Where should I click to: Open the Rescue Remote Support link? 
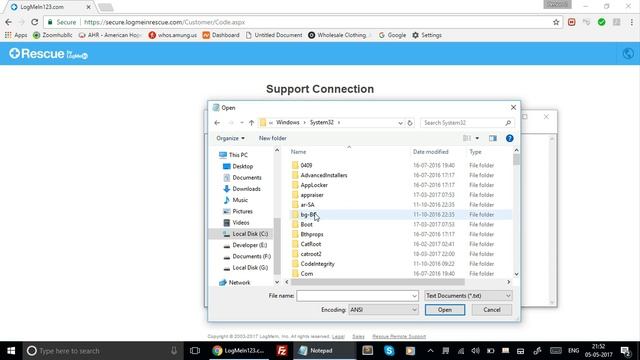[x=399, y=336]
